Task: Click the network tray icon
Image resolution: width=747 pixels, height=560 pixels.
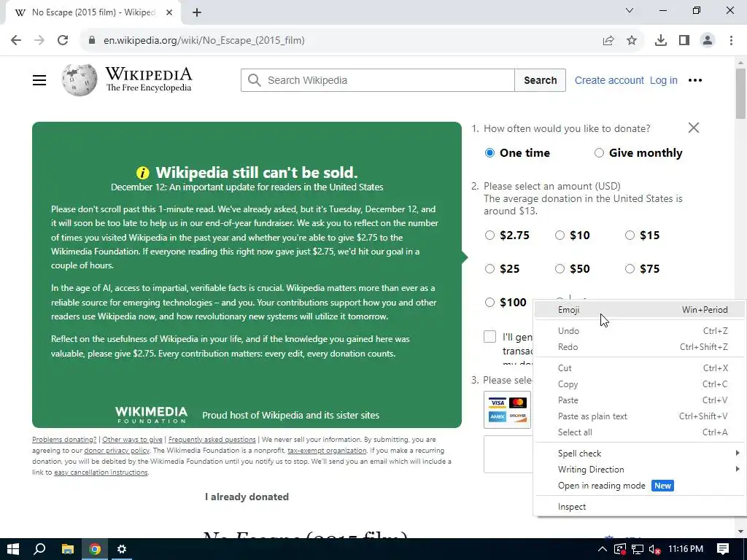Action: point(638,549)
